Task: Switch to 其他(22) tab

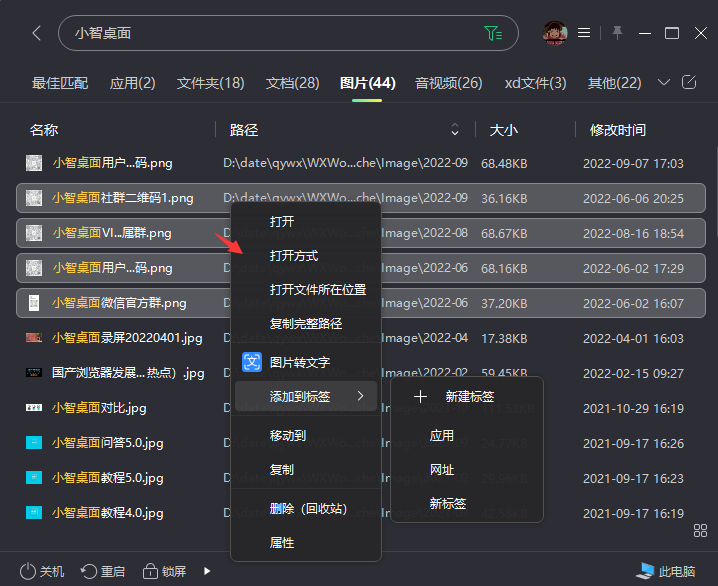Action: point(615,83)
